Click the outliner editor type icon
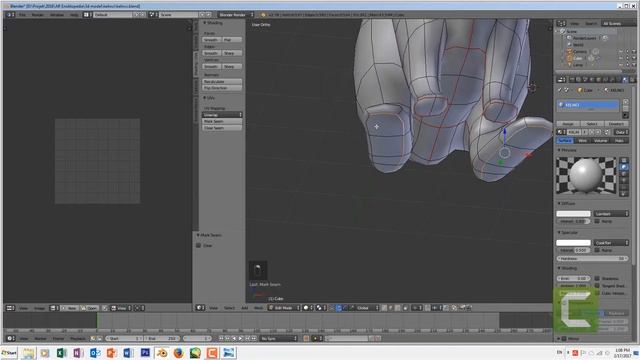The image size is (640, 360). tap(562, 24)
